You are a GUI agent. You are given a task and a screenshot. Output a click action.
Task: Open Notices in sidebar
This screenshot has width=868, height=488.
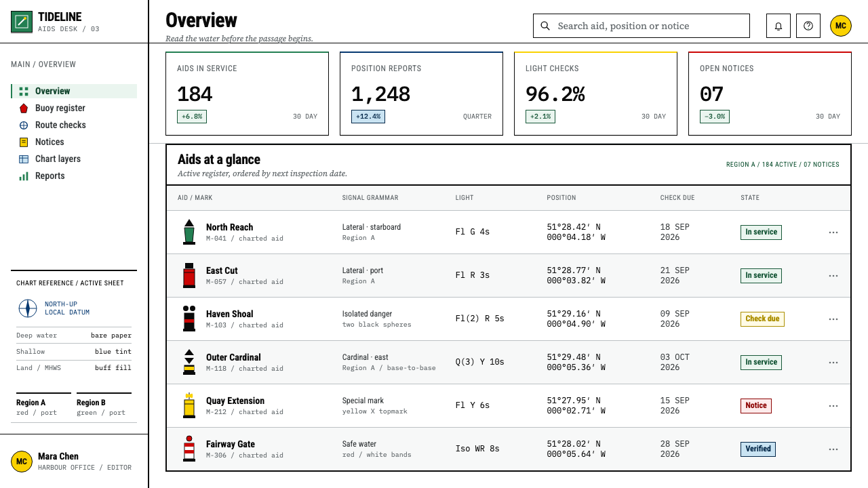74,142
